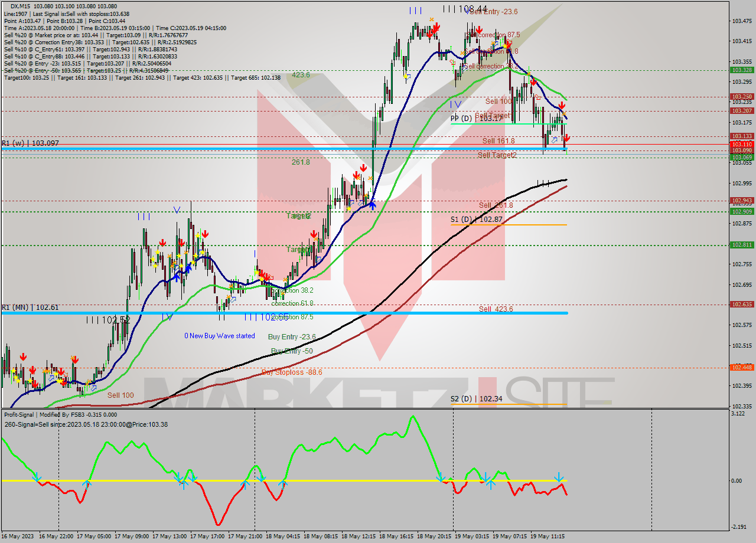The image size is (756, 543).
Task: Click the red 103.207 price tag
Action: pyautogui.click(x=742, y=110)
